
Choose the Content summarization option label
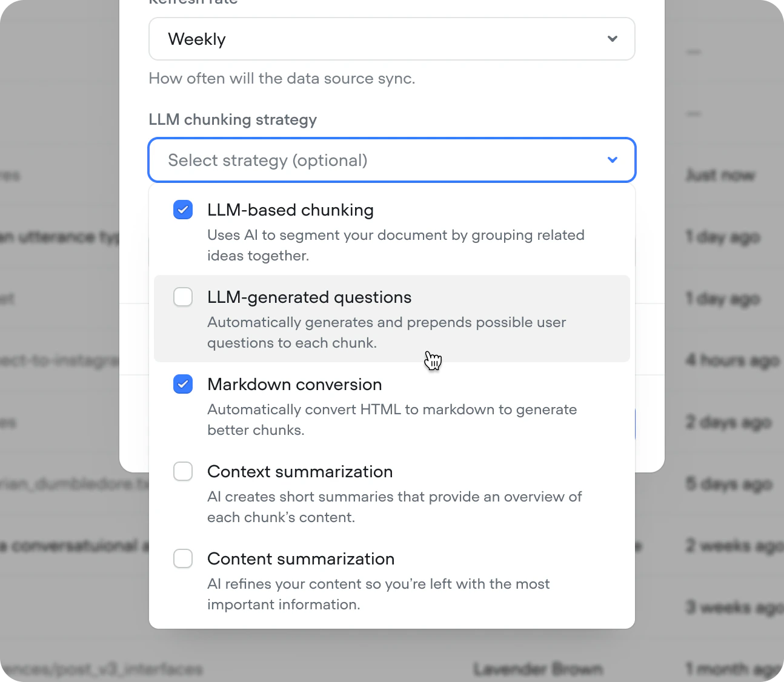pos(301,559)
